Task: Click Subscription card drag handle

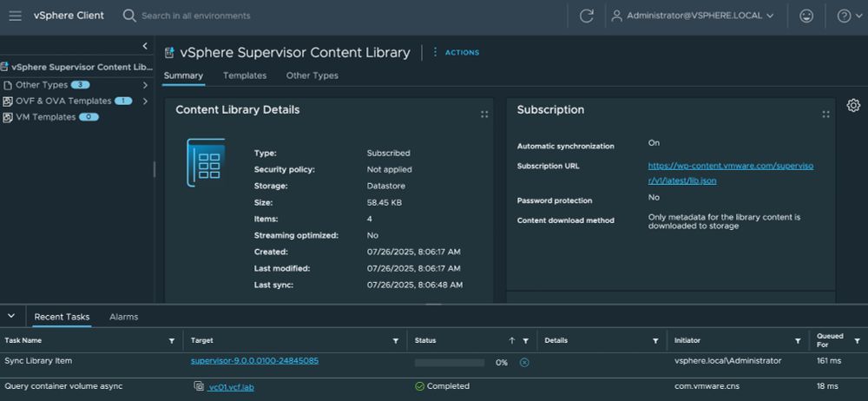Action: 826,114
